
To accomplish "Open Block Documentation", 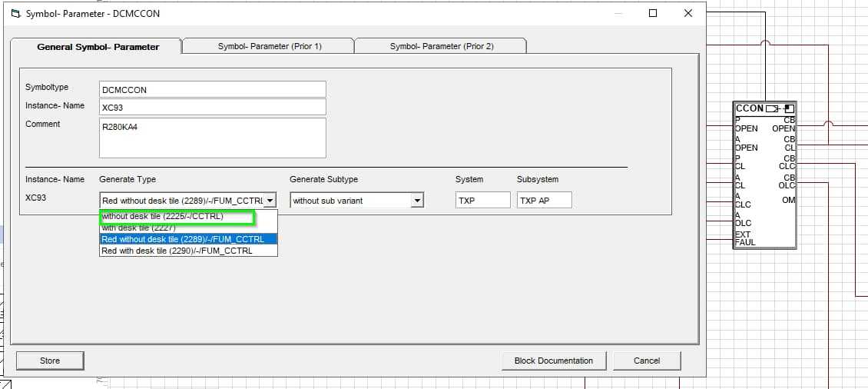I will point(553,361).
